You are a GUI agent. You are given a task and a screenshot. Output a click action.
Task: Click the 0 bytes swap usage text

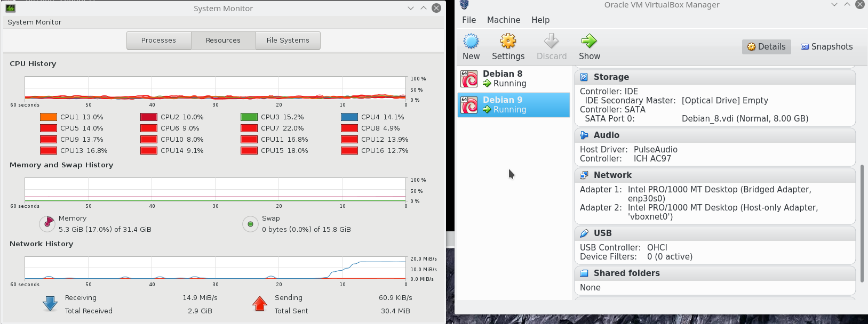pyautogui.click(x=306, y=230)
